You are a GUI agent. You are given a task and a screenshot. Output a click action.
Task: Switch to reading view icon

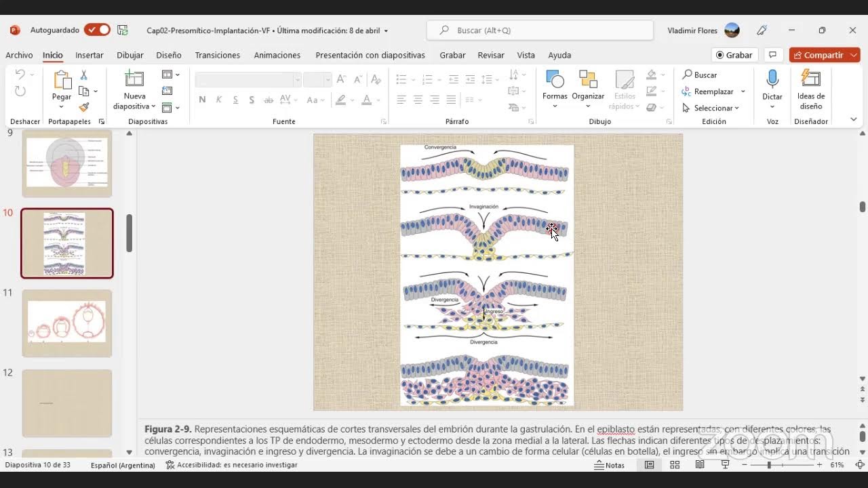click(700, 465)
